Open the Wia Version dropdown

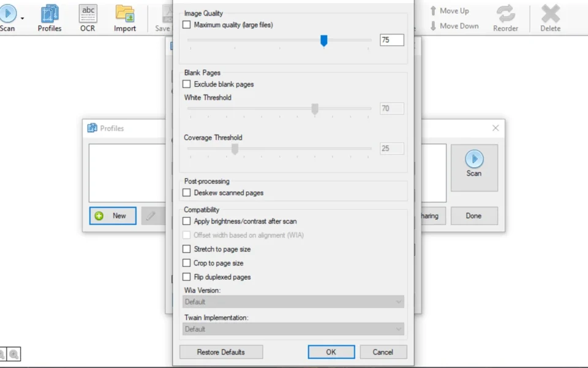pyautogui.click(x=293, y=302)
